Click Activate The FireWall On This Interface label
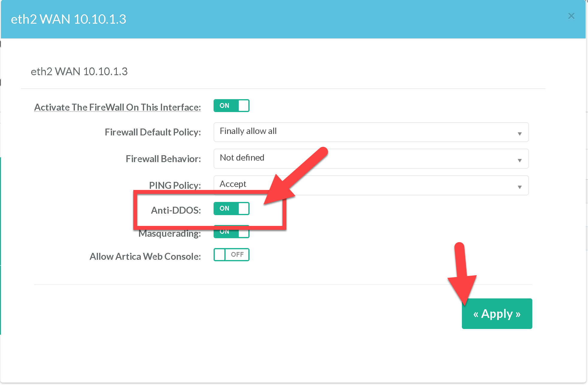The height and width of the screenshot is (385, 588). click(117, 107)
